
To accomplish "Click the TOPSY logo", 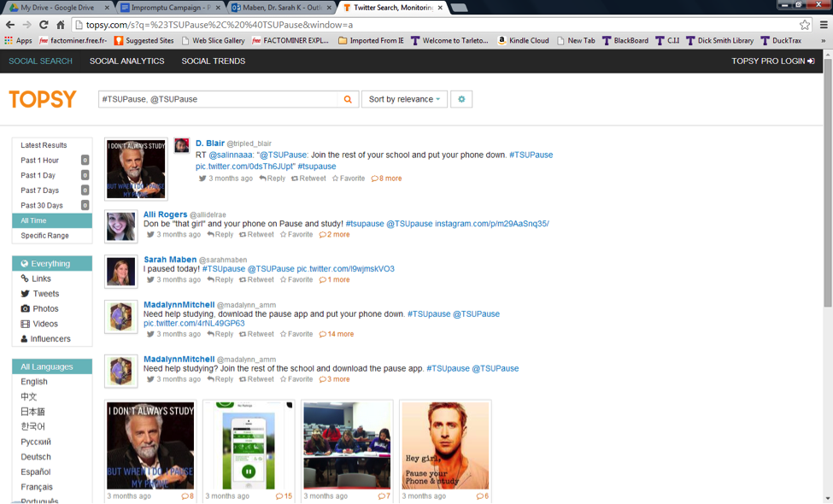I will pos(43,99).
